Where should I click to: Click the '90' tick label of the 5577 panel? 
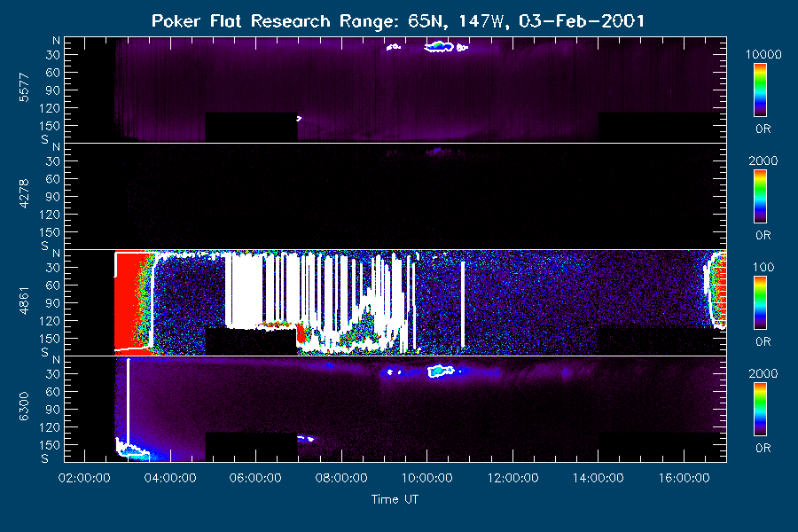[x=52, y=90]
